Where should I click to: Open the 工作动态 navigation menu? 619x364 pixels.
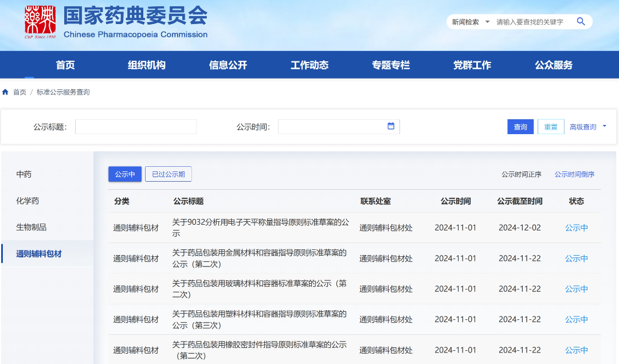(309, 65)
